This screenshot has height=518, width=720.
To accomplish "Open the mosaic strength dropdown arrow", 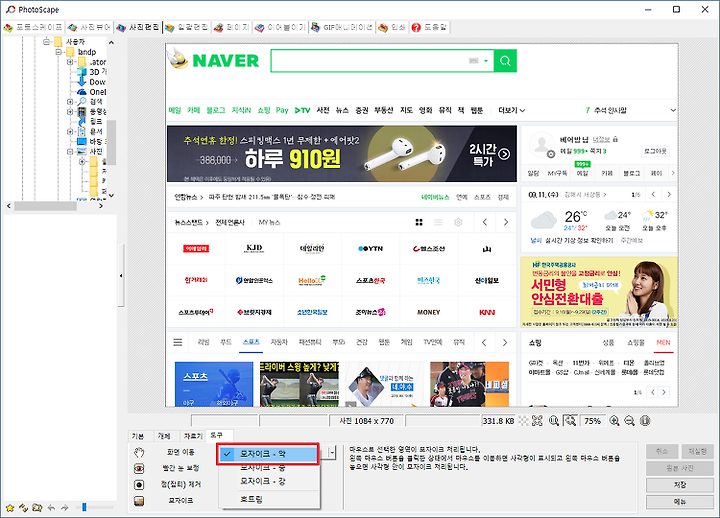I will pyautogui.click(x=332, y=452).
